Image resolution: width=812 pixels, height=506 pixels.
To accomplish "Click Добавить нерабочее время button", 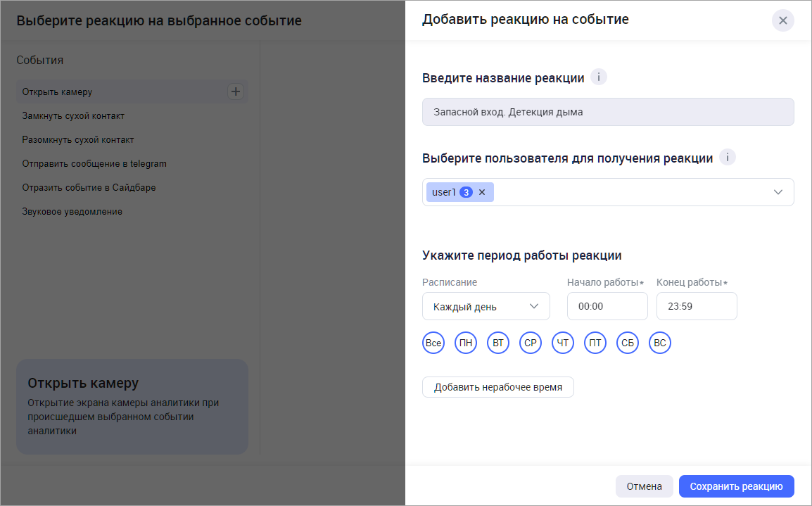I will (x=497, y=387).
